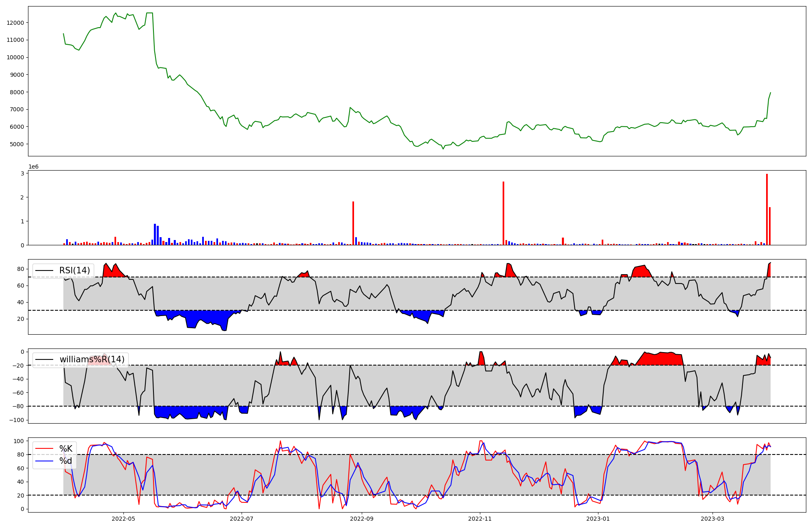Click the 2022-07 x-axis date label
The height and width of the screenshot is (528, 812).
point(242,519)
